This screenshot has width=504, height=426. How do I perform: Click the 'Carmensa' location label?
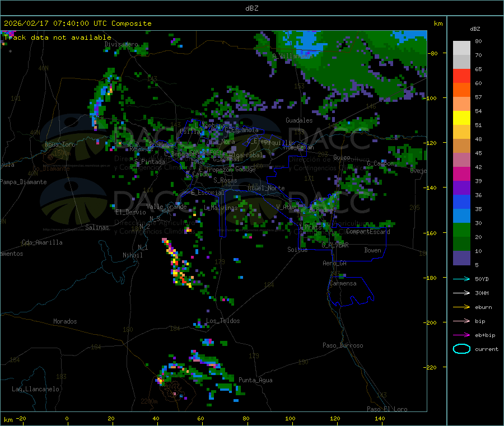(x=343, y=283)
